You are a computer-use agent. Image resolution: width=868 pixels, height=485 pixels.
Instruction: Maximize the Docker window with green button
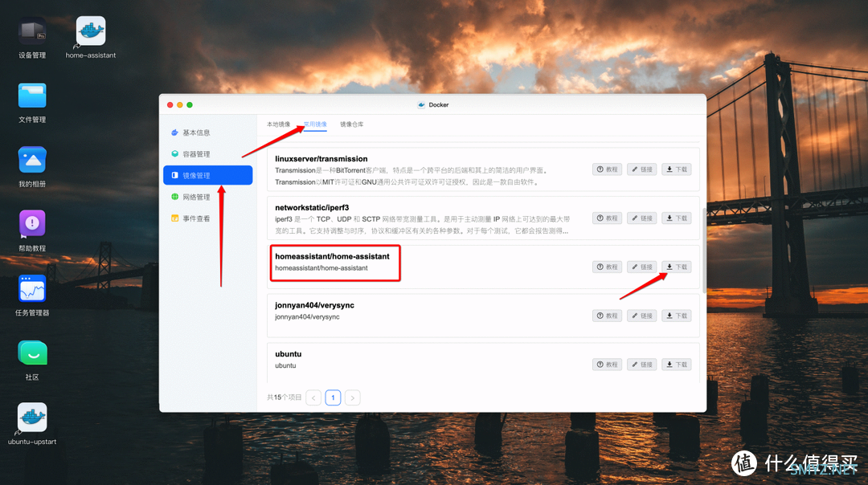tap(190, 105)
